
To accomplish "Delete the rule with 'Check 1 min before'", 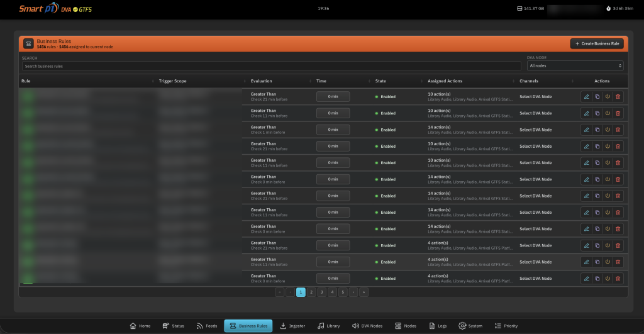I will [618, 130].
